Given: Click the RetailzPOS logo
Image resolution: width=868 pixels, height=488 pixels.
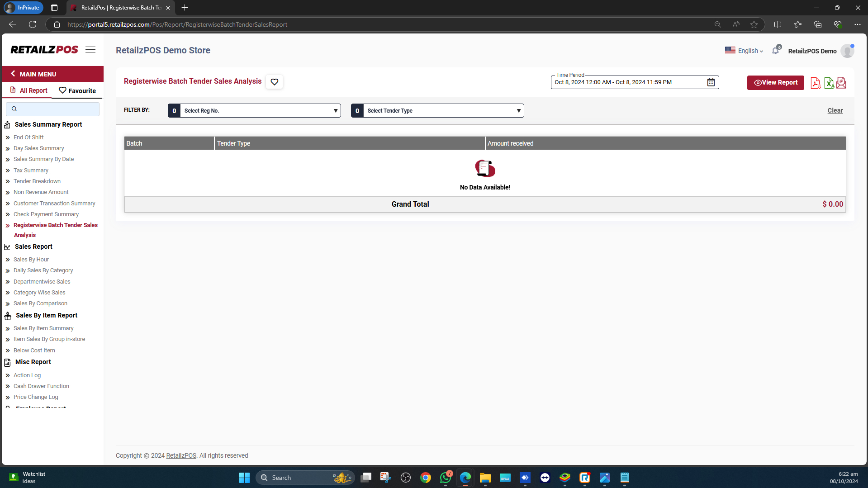Looking at the screenshot, I should point(44,50).
